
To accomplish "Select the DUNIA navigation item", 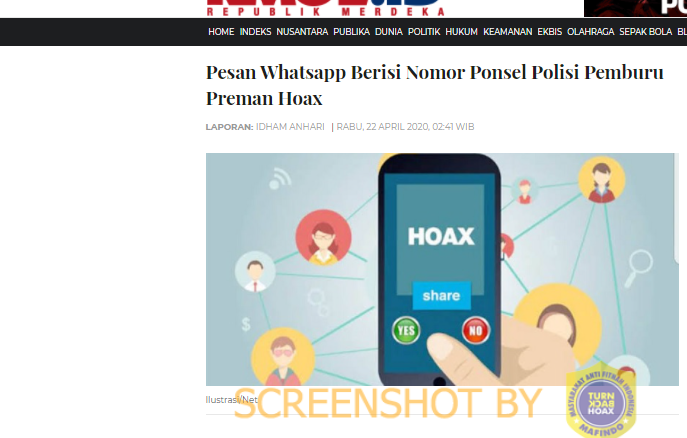I will [x=389, y=32].
